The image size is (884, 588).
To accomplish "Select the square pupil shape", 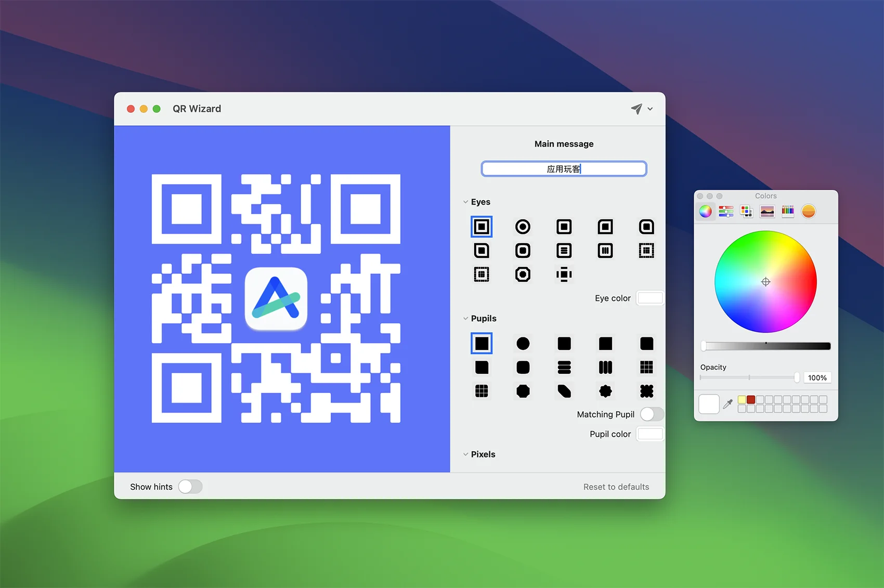I will coord(482,344).
